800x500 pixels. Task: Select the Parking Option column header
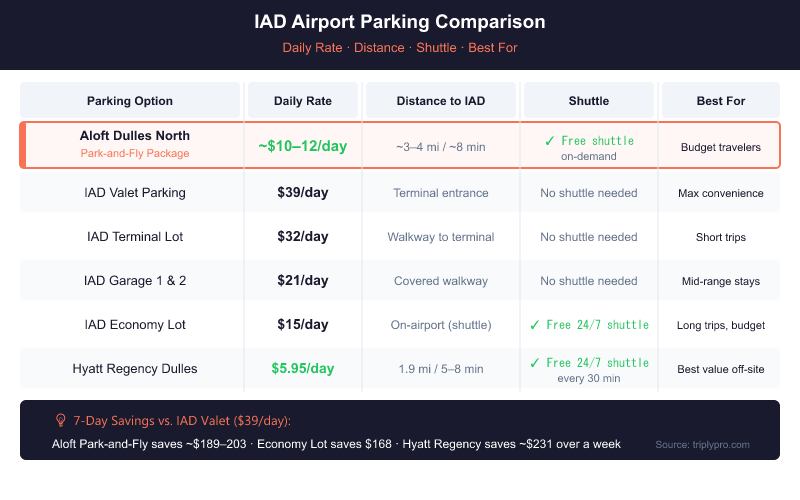tap(130, 101)
